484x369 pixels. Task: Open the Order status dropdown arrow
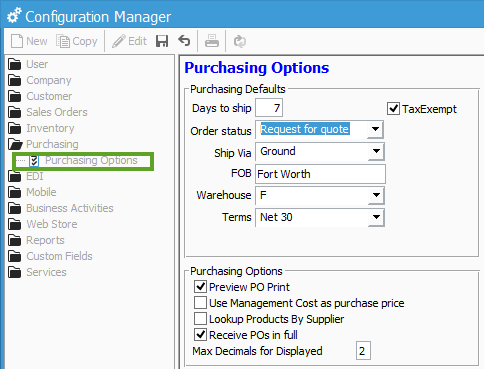[375, 129]
